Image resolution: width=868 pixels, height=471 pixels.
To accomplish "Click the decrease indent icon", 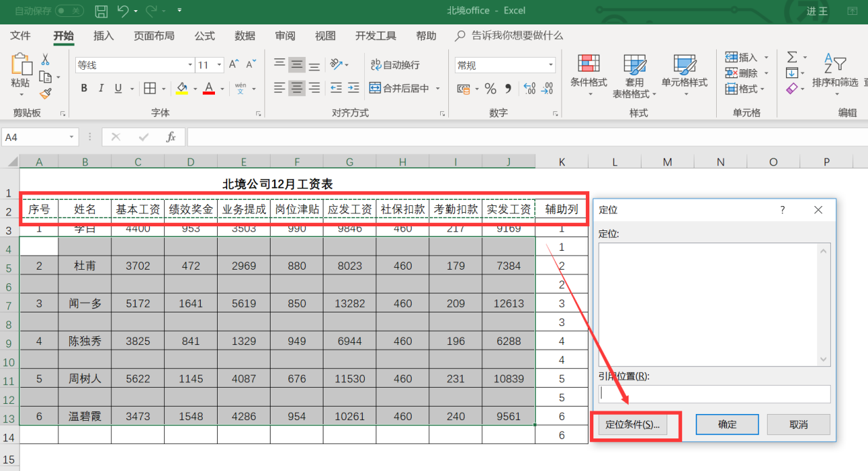I will coord(336,88).
